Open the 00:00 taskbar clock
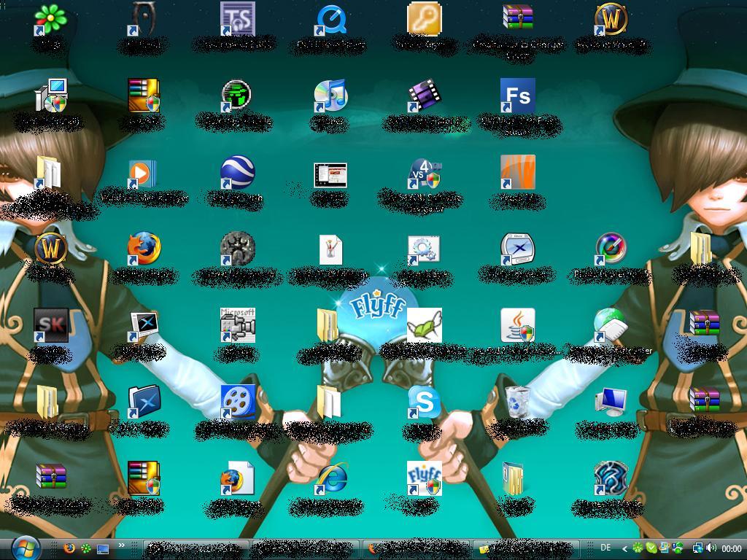 pos(731,548)
